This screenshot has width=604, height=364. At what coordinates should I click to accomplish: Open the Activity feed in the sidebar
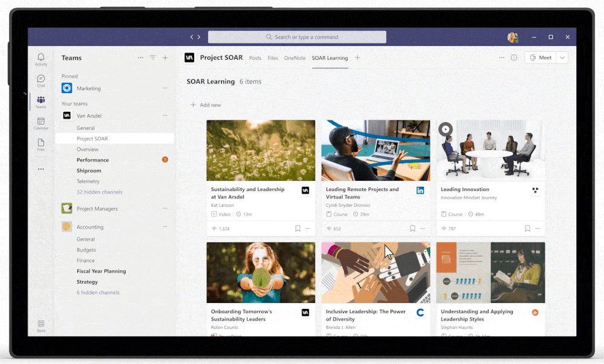(x=41, y=60)
